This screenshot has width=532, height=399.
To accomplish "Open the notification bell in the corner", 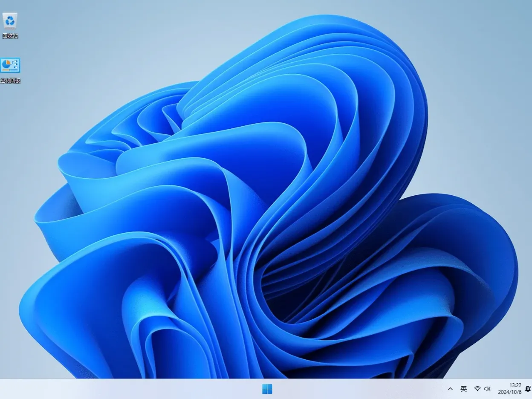I will [x=529, y=389].
